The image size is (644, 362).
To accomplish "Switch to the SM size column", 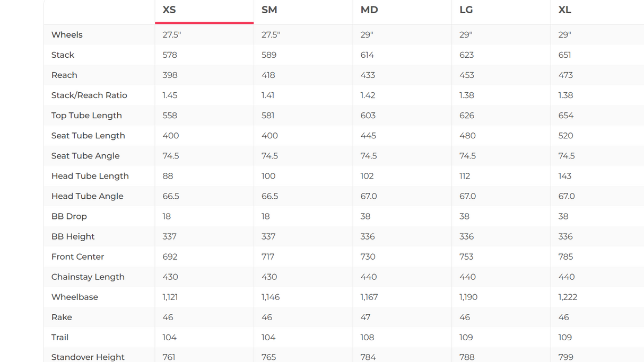I will click(269, 10).
